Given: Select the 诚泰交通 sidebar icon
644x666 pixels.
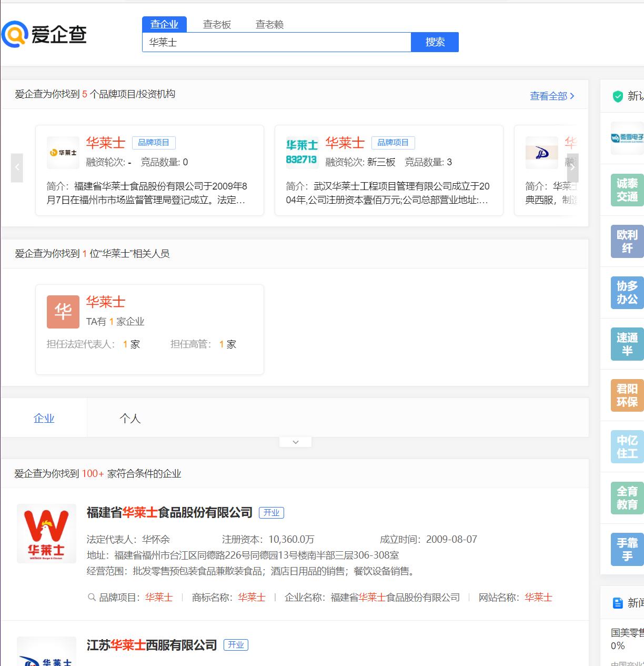Looking at the screenshot, I should [627, 190].
